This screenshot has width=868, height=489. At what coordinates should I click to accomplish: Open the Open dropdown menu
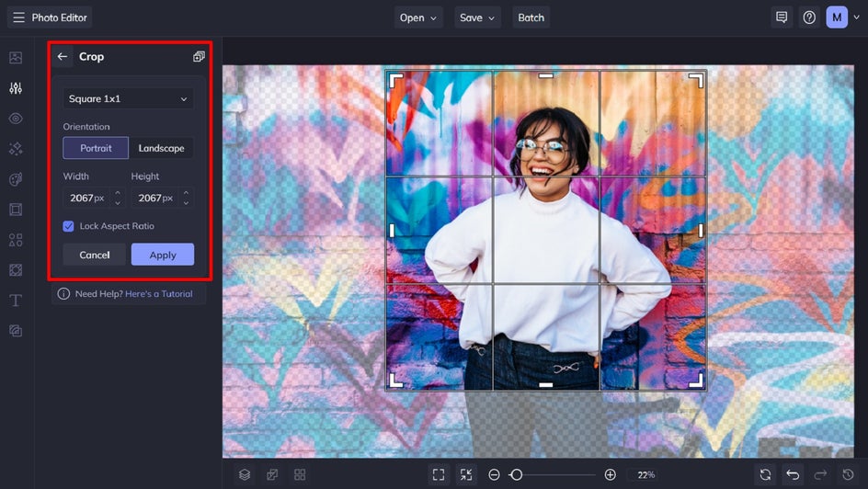(x=418, y=17)
